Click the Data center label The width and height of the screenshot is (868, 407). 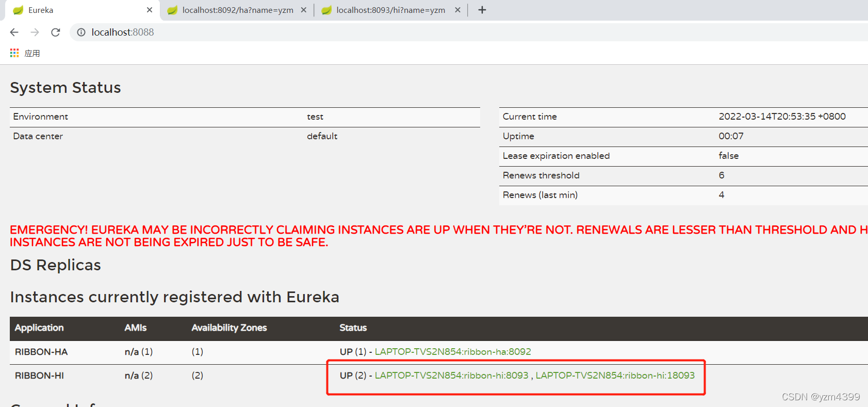pos(38,136)
